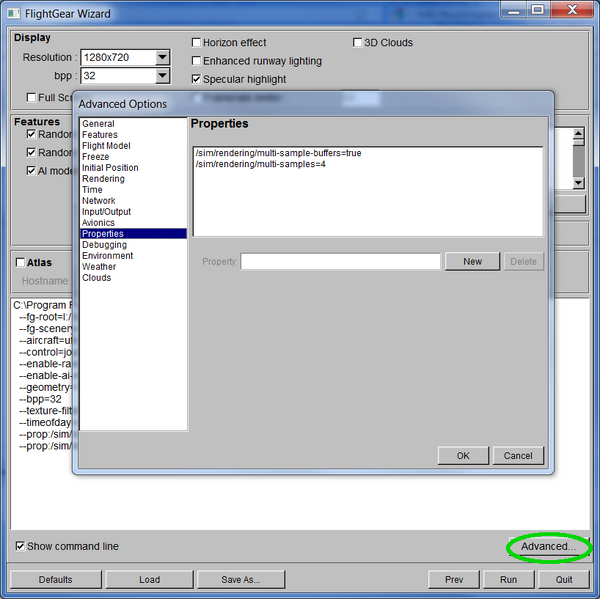The height and width of the screenshot is (599, 600).
Task: Cancel the Advanced Options dialog
Action: click(x=518, y=456)
